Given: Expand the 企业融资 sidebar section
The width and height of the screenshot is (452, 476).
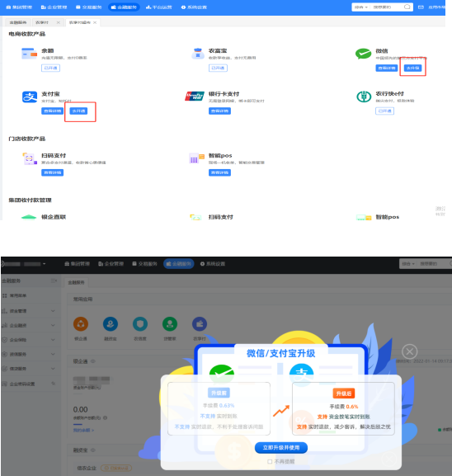Looking at the screenshot, I should click(x=53, y=325).
